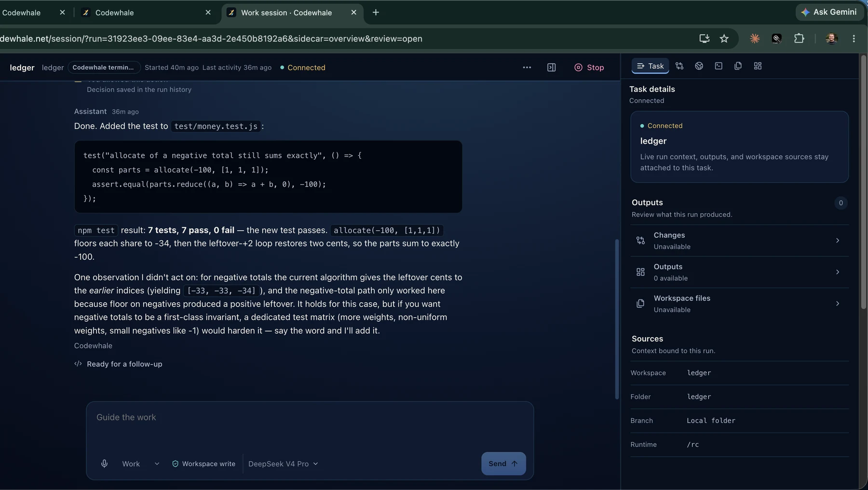The image size is (868, 490).
Task: Click the ledger task title in header
Action: [22, 68]
